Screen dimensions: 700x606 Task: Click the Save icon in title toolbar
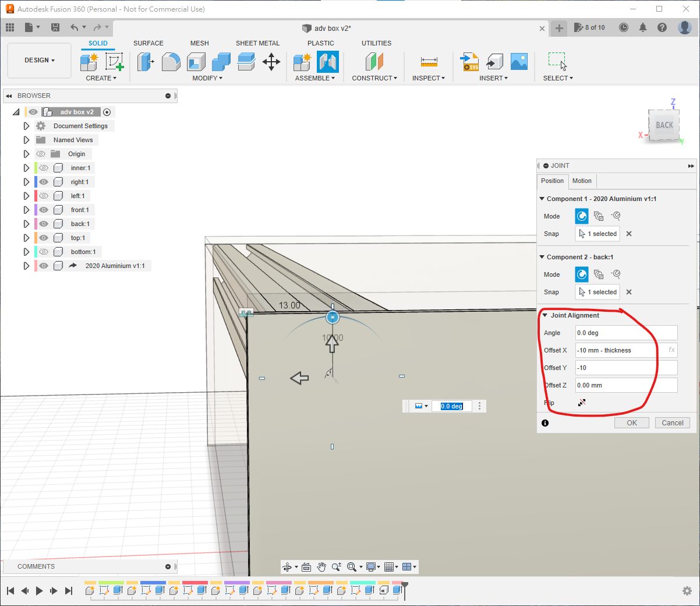pos(55,27)
